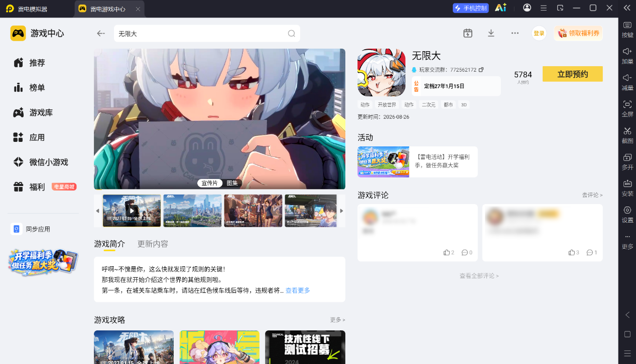Click the calendar reservation icon
Screen dimensions: 636x364
pyautogui.click(x=468, y=33)
